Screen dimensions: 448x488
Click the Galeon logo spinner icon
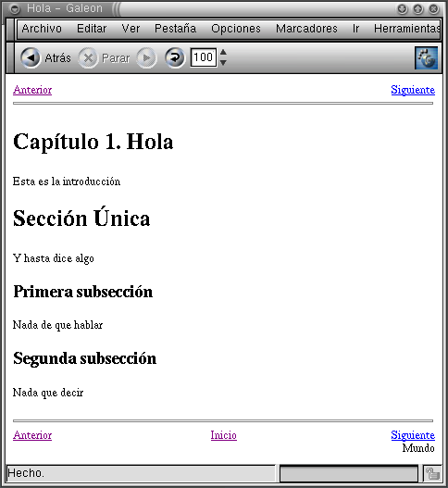coord(426,58)
